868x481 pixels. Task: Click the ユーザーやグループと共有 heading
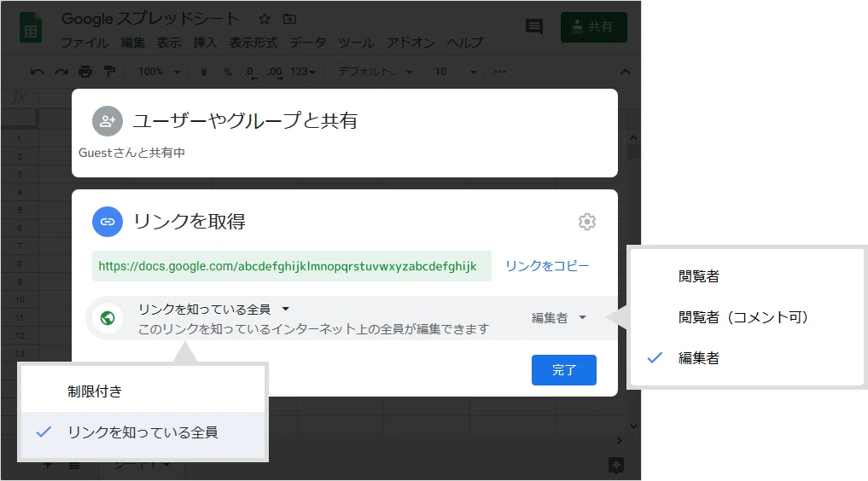(x=245, y=121)
